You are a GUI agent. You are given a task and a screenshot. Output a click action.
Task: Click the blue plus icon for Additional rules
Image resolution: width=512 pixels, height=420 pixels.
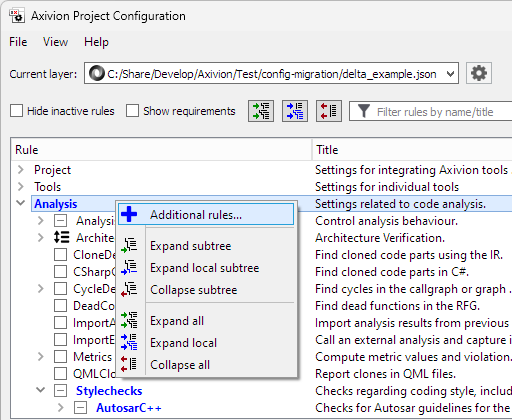click(129, 214)
